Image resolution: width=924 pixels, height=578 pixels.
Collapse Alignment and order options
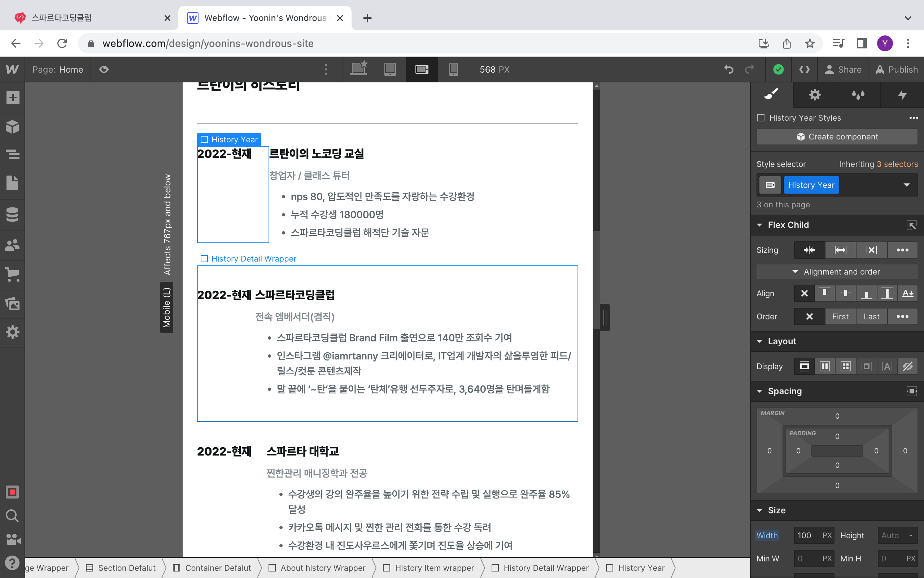(x=837, y=272)
